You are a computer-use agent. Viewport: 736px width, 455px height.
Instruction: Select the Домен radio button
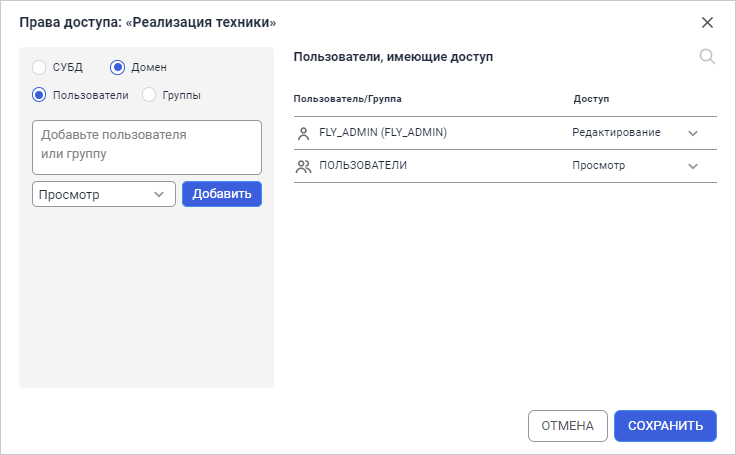pos(117,68)
